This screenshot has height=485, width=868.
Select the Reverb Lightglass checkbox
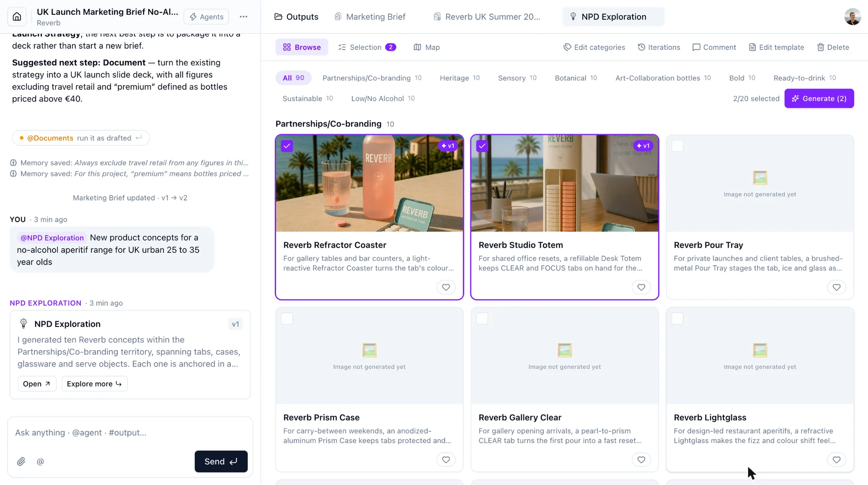pos(677,318)
